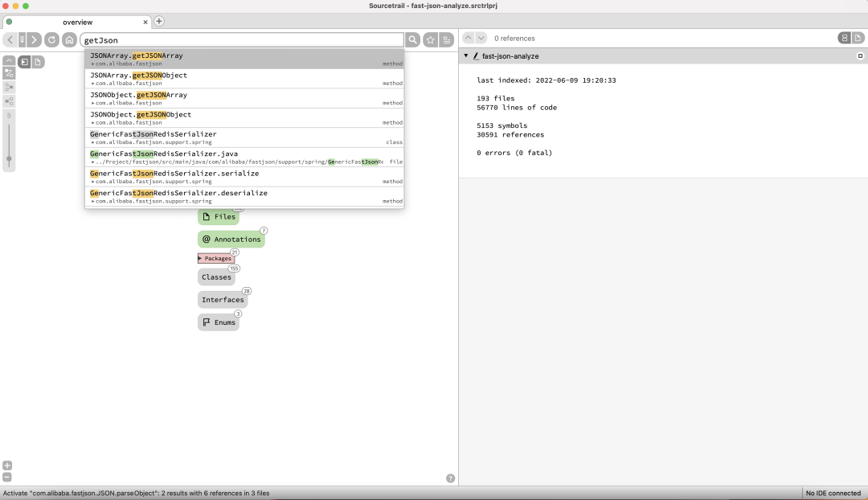
Task: Zoom in the graph with plus
Action: tap(7, 465)
